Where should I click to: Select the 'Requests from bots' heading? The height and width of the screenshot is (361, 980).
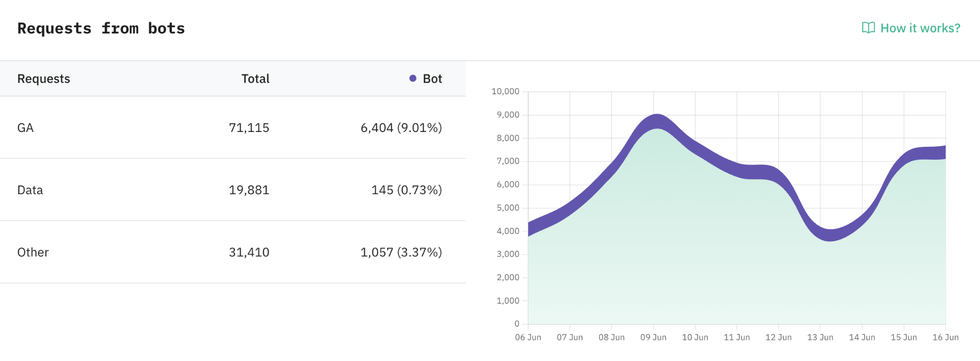(101, 28)
